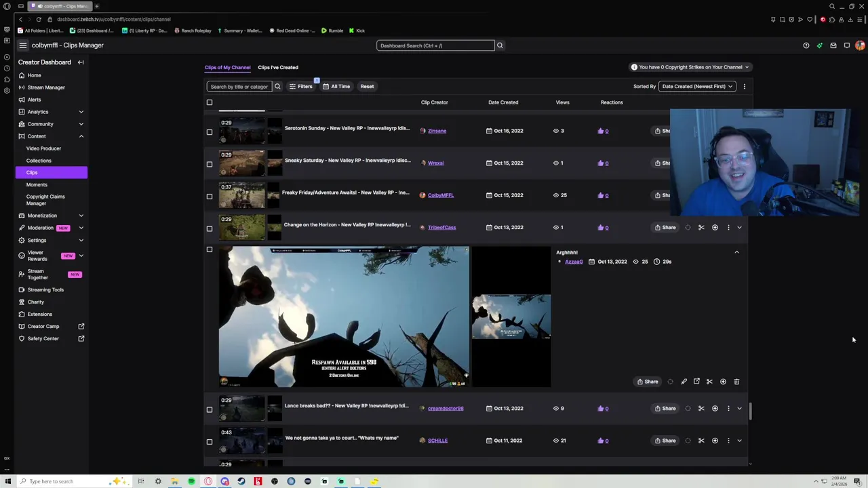The width and height of the screenshot is (868, 488).
Task: Toggle the select-all clips checkbox in the header row
Action: tap(210, 102)
